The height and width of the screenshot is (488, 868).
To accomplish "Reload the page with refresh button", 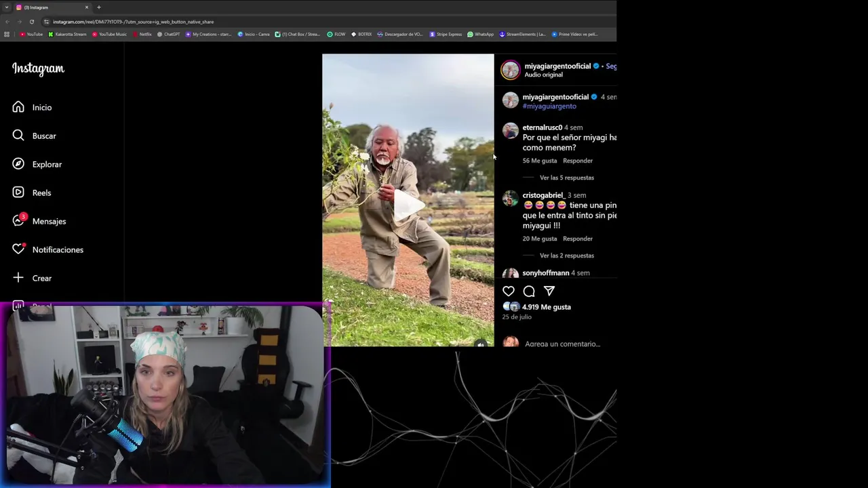I will tap(31, 22).
